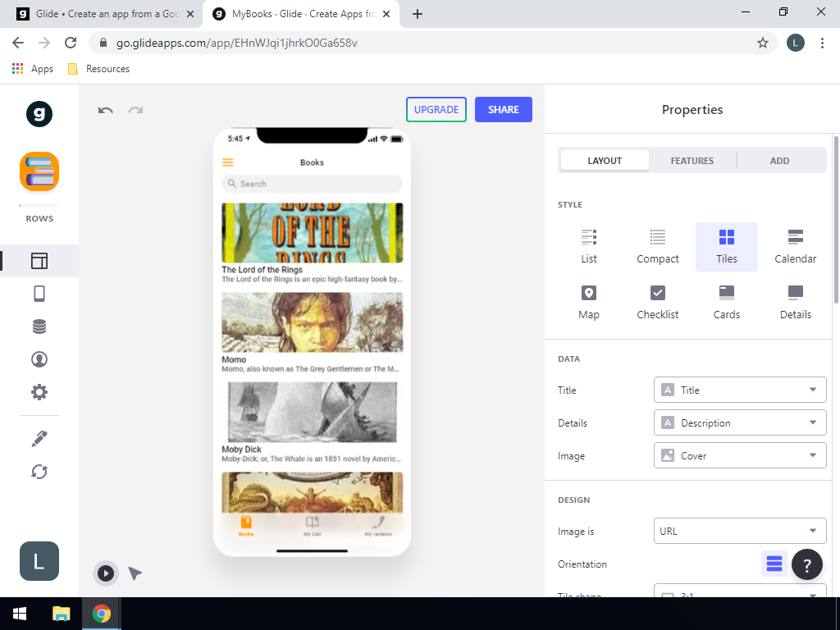Open the Data database icon

point(39,326)
